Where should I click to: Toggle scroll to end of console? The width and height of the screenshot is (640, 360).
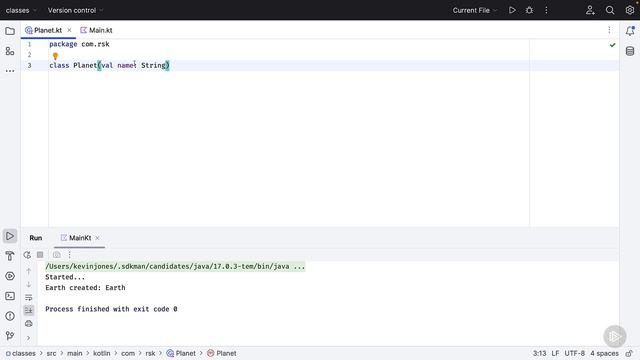(x=29, y=311)
